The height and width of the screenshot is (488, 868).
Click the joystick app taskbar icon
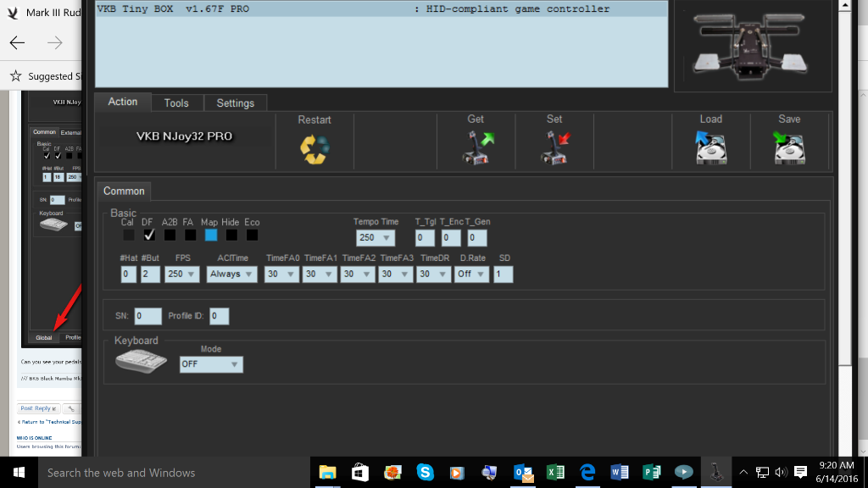[716, 473]
